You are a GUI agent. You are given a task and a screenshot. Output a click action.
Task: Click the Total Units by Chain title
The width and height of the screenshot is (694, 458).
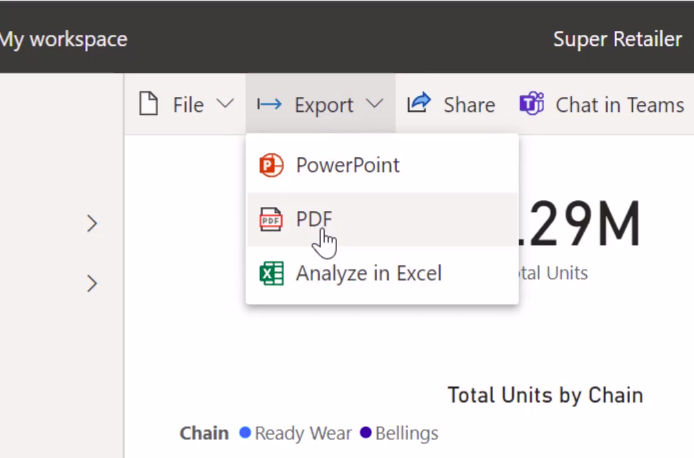click(545, 395)
